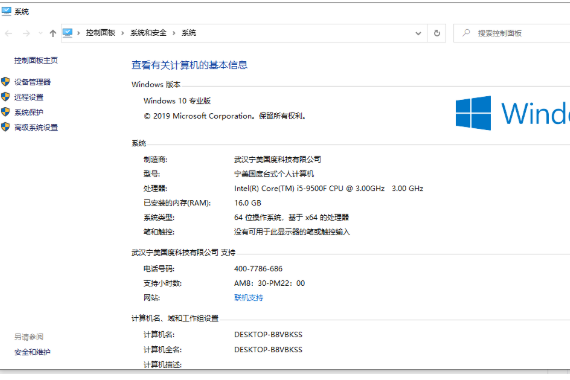Click the 查看有关计算机的基本信息 heading
The height and width of the screenshot is (380, 570).
click(189, 65)
